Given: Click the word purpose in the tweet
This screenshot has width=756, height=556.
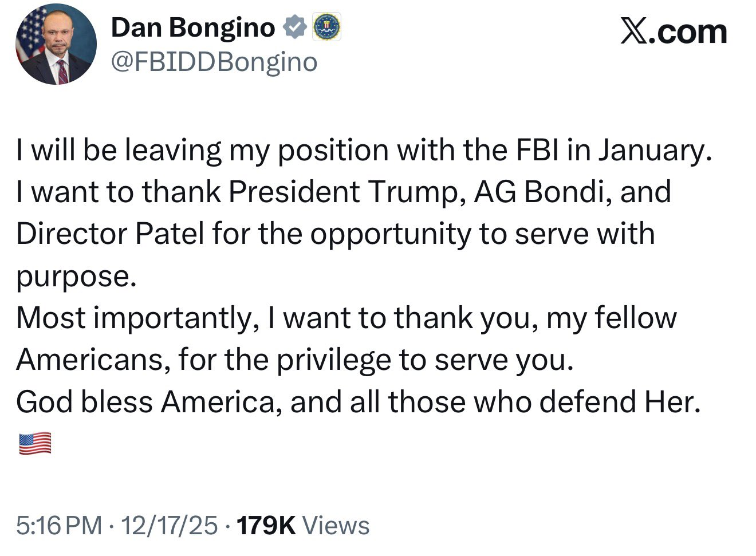Looking at the screenshot, I should point(76,277).
